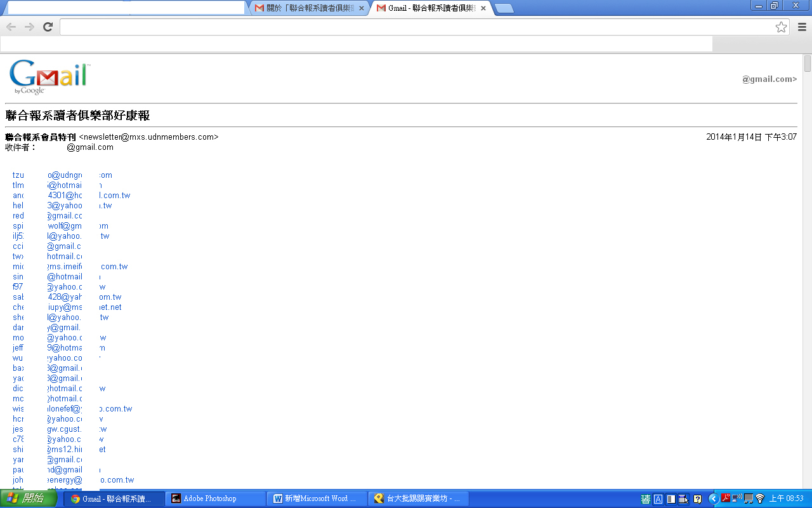This screenshot has width=812, height=508.
Task: Open the email link containing wolf@gm
Action: 60,226
